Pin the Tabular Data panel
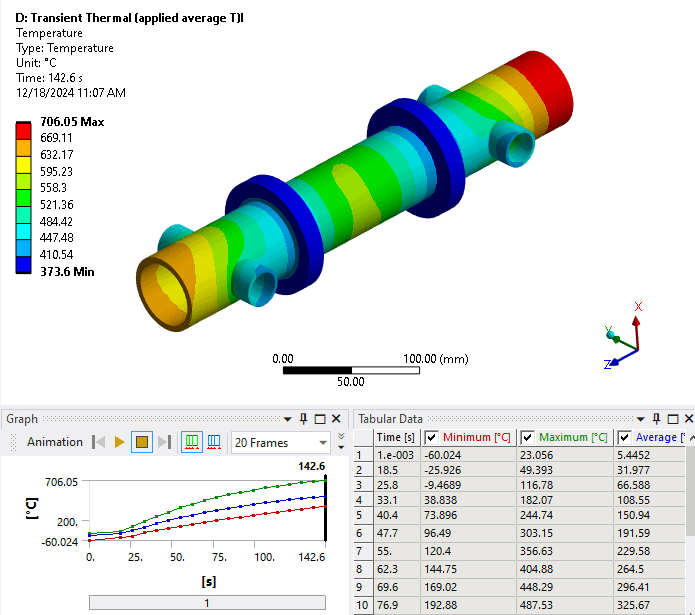The height and width of the screenshot is (615, 695). pyautogui.click(x=656, y=419)
